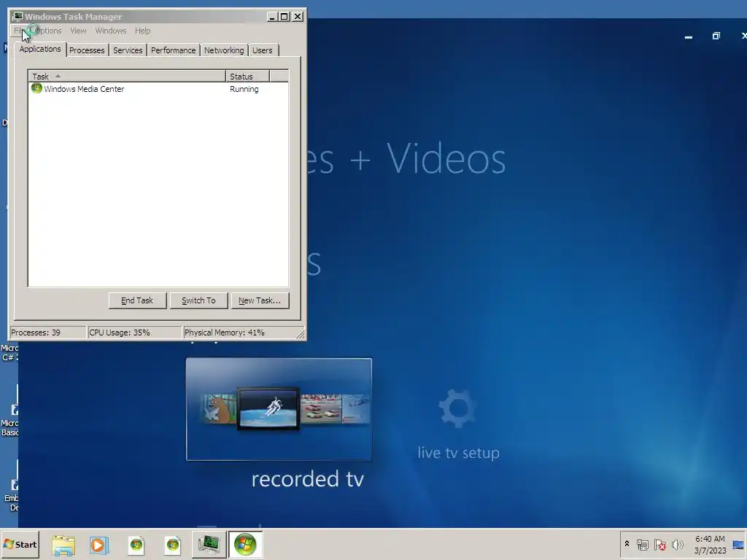Viewport: 747px width, 560px height.
Task: Open recorded tv in Media Center
Action: 279,409
